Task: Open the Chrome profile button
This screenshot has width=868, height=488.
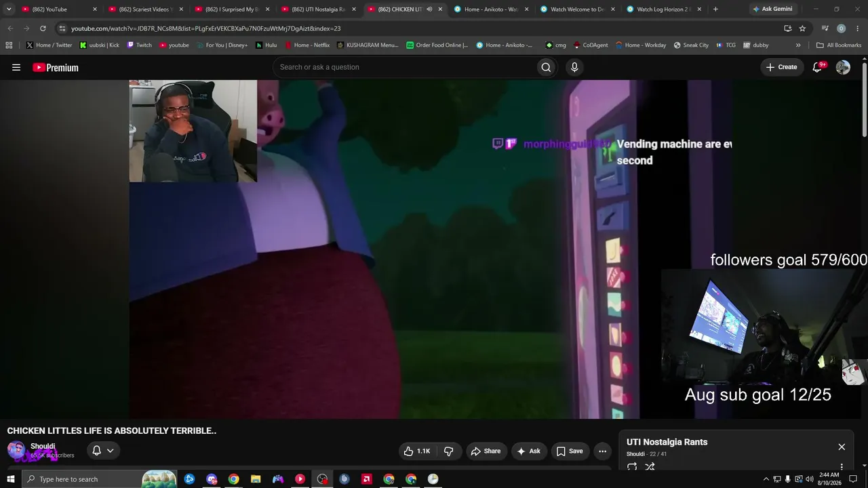Action: (x=841, y=28)
